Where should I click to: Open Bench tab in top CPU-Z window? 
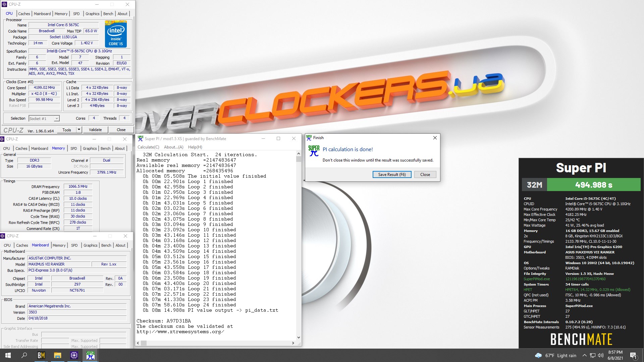(108, 14)
